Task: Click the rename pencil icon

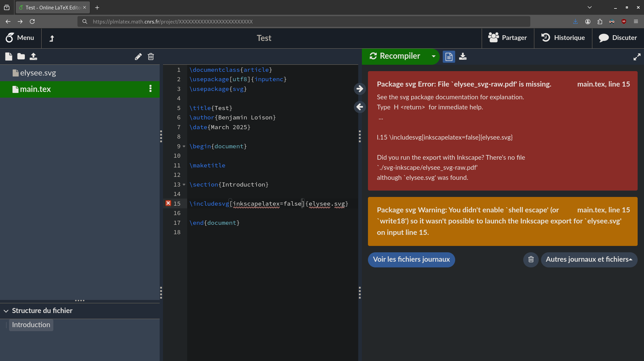Action: 138,57
